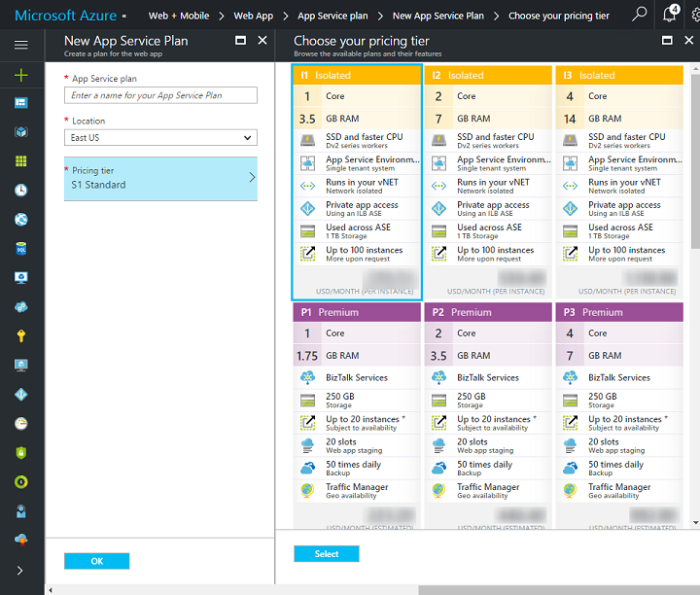Go to Choose your pricing tier breadcrumb
The image size is (700, 595).
pyautogui.click(x=558, y=16)
